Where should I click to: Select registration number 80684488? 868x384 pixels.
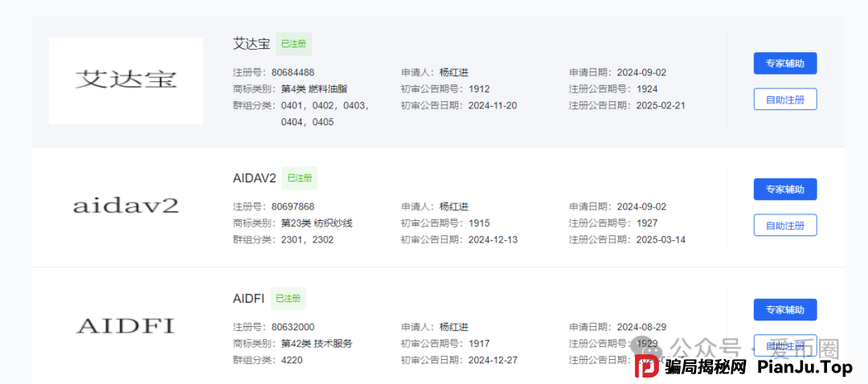[x=293, y=72]
